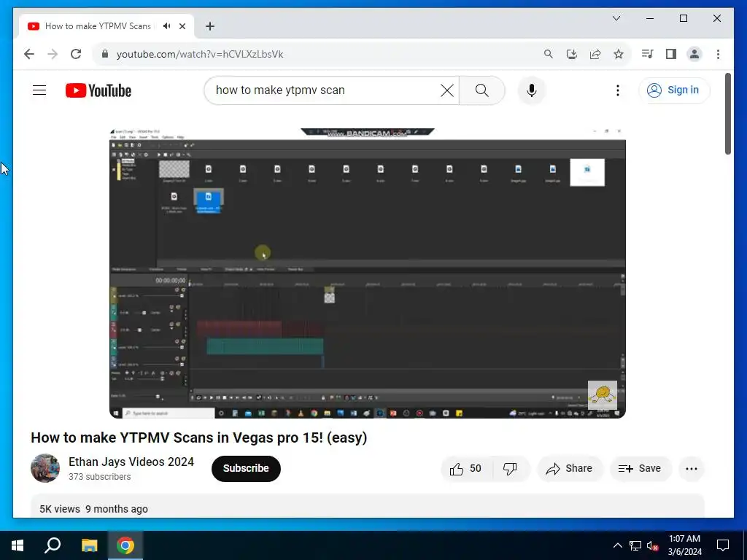Search with your voice microphone
The height and width of the screenshot is (560, 747).
(x=532, y=90)
